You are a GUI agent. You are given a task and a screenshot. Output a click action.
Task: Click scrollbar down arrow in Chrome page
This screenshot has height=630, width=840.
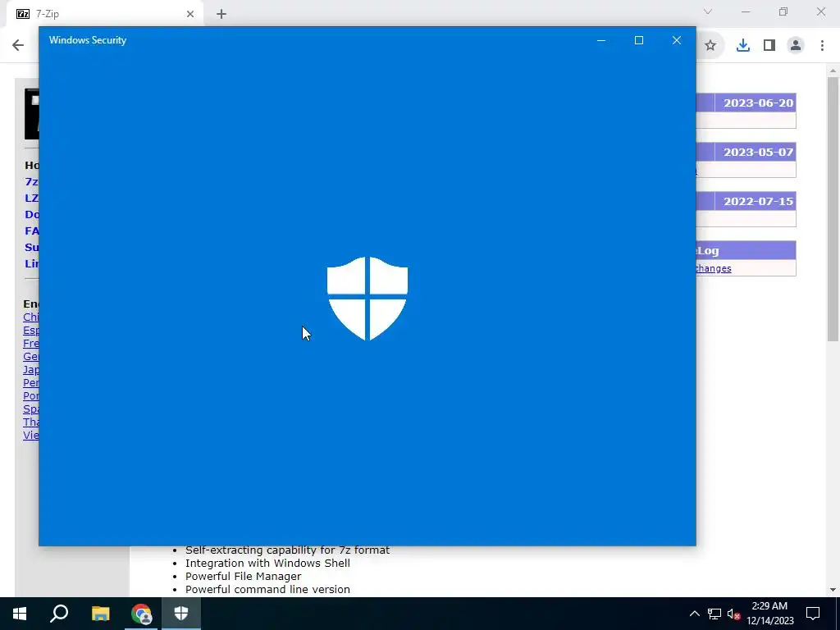tap(833, 590)
